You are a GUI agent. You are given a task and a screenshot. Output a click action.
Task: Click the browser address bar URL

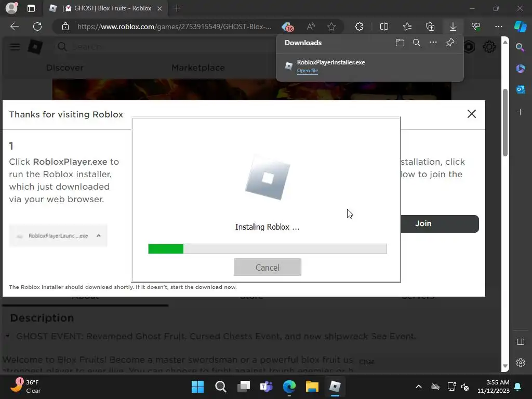tap(174, 26)
